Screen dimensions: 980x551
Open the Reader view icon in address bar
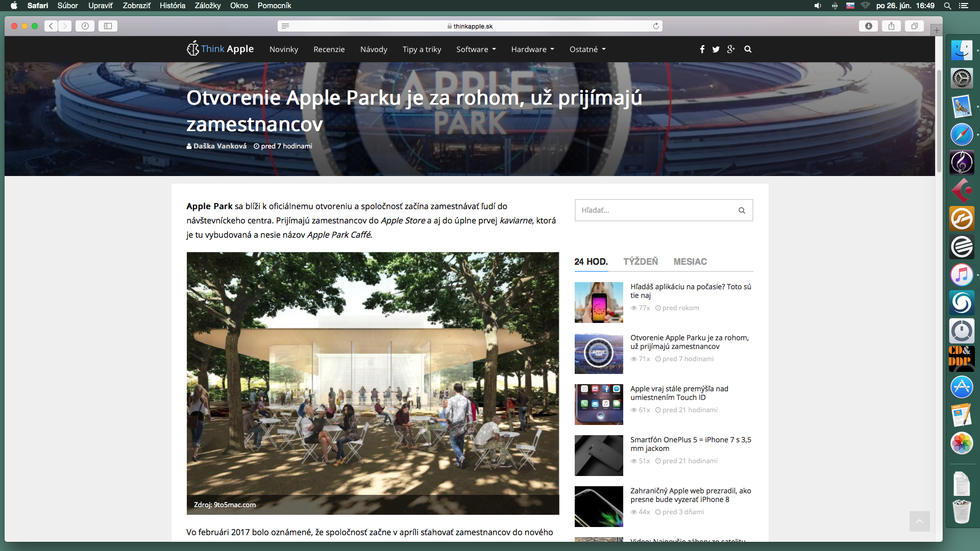(x=285, y=26)
